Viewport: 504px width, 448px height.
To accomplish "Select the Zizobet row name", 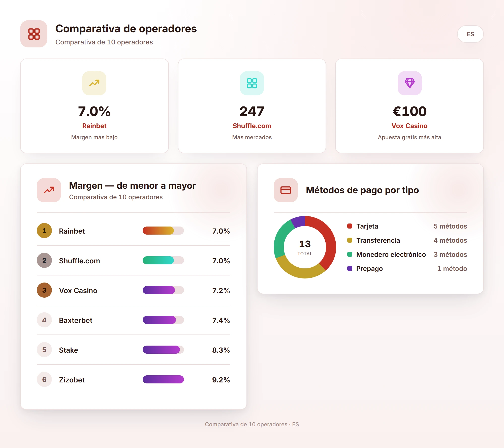I will click(x=72, y=380).
